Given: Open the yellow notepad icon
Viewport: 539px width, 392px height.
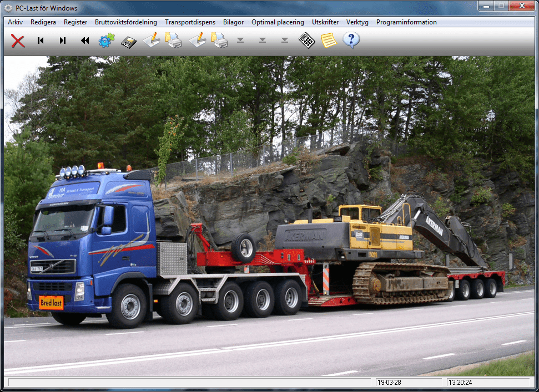Looking at the screenshot, I should [329, 40].
